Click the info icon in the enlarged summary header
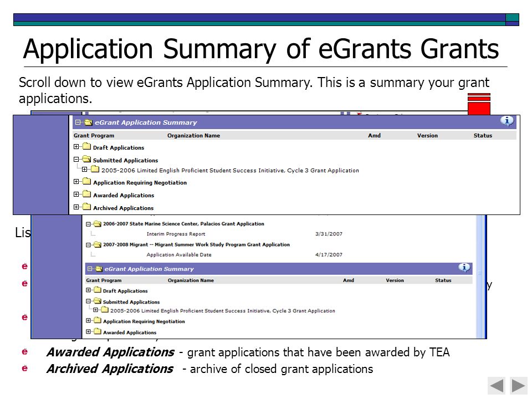This screenshot has height=399, width=532. 507,121
